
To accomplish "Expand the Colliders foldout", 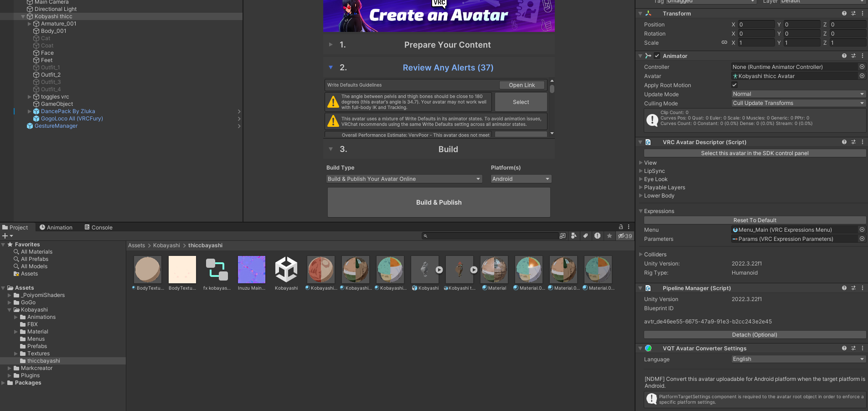I will (641, 254).
